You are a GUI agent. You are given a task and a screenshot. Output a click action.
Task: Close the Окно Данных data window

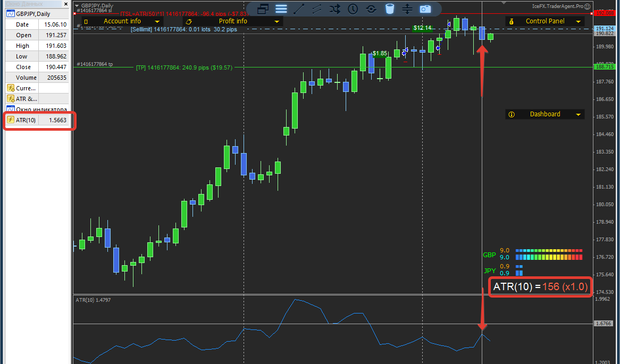(65, 4)
